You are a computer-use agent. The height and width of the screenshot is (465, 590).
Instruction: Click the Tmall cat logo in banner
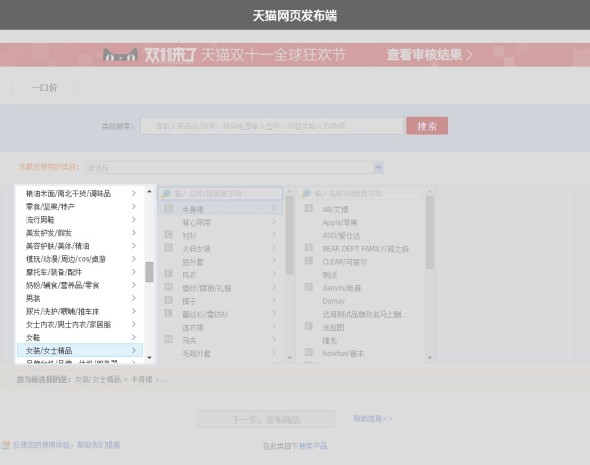(120, 55)
